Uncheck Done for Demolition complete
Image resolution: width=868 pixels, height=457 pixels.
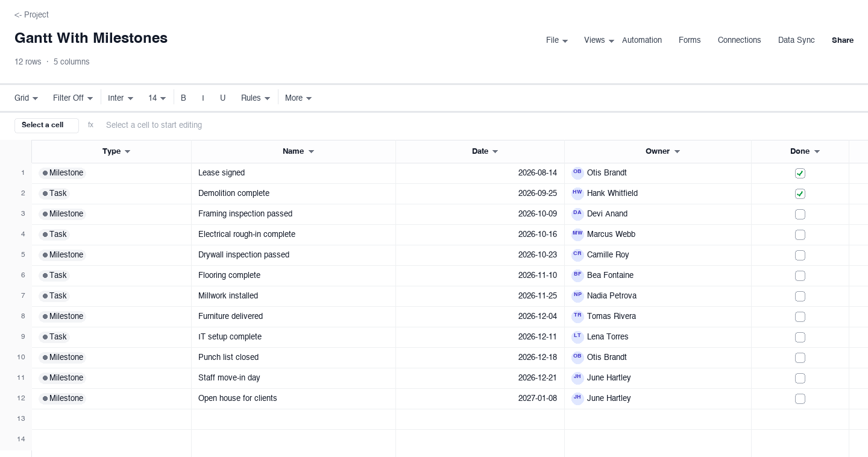click(800, 194)
